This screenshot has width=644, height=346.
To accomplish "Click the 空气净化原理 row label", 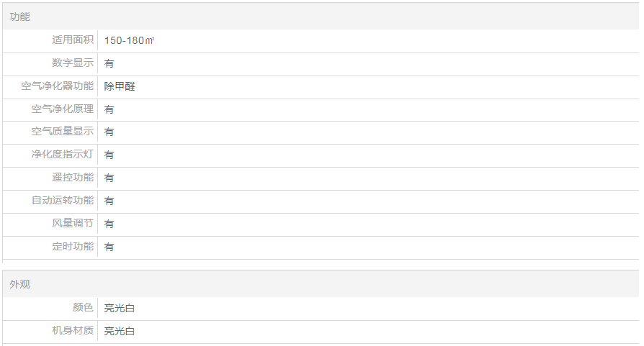I will click(63, 109).
